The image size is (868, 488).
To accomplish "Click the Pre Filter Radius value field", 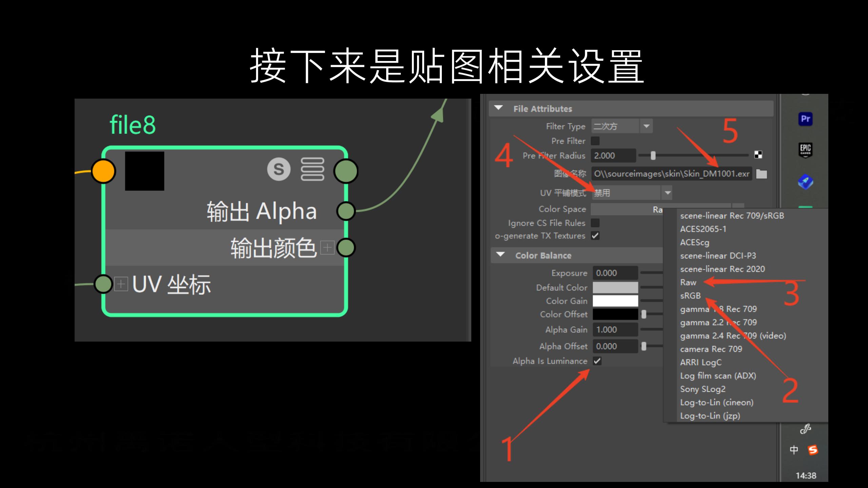I will point(613,156).
